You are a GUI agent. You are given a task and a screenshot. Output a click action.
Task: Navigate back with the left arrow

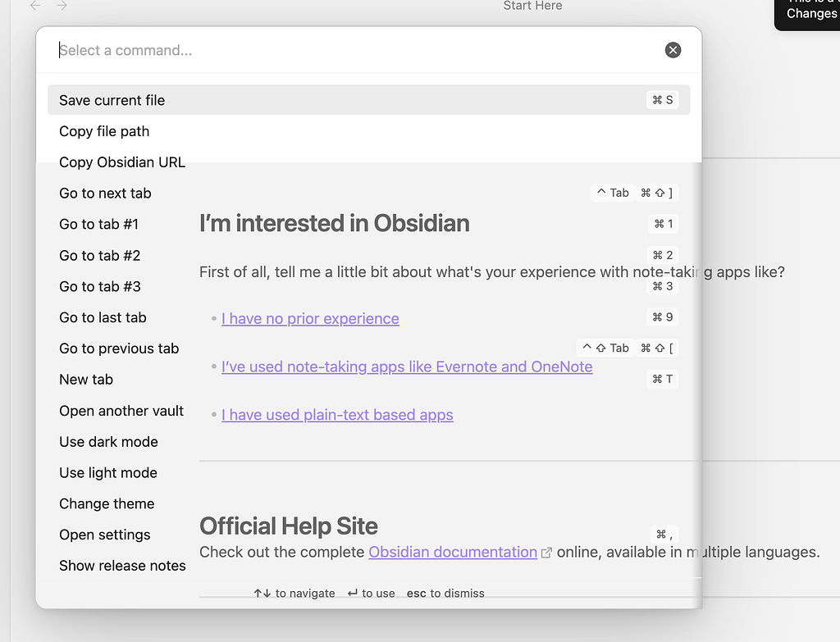[x=35, y=6]
